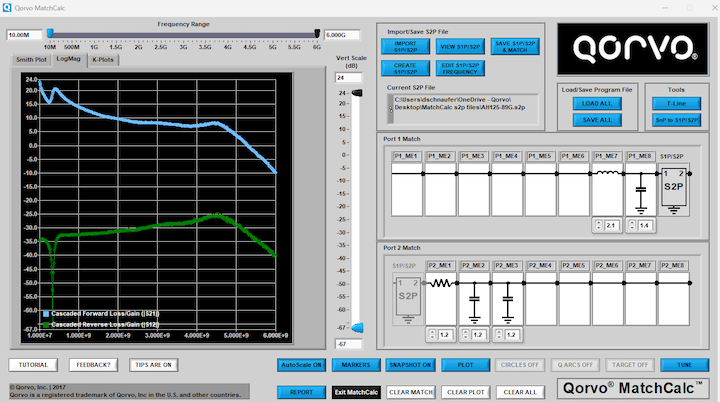720x402 pixels.
Task: Open the empty P1_ME4 element slot
Action: pyautogui.click(x=507, y=190)
